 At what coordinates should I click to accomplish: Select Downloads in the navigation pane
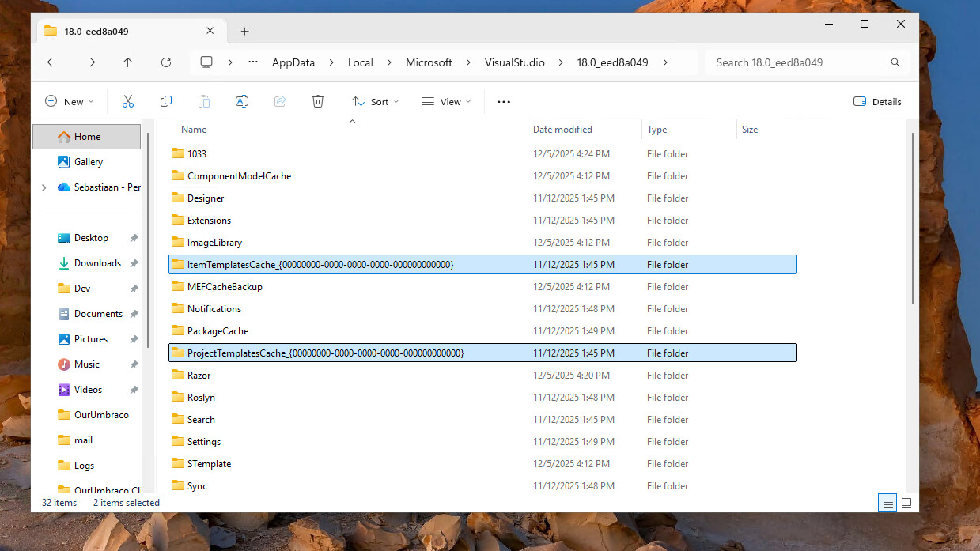click(x=97, y=263)
